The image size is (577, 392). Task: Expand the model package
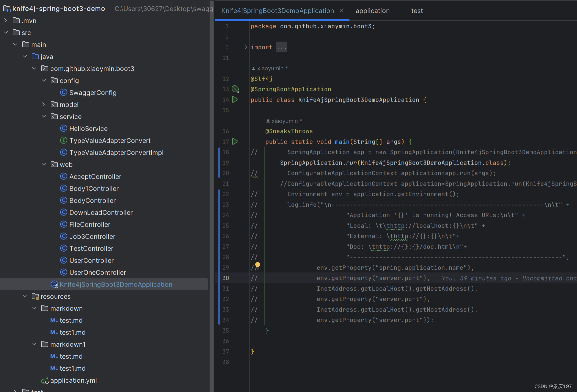(43, 104)
